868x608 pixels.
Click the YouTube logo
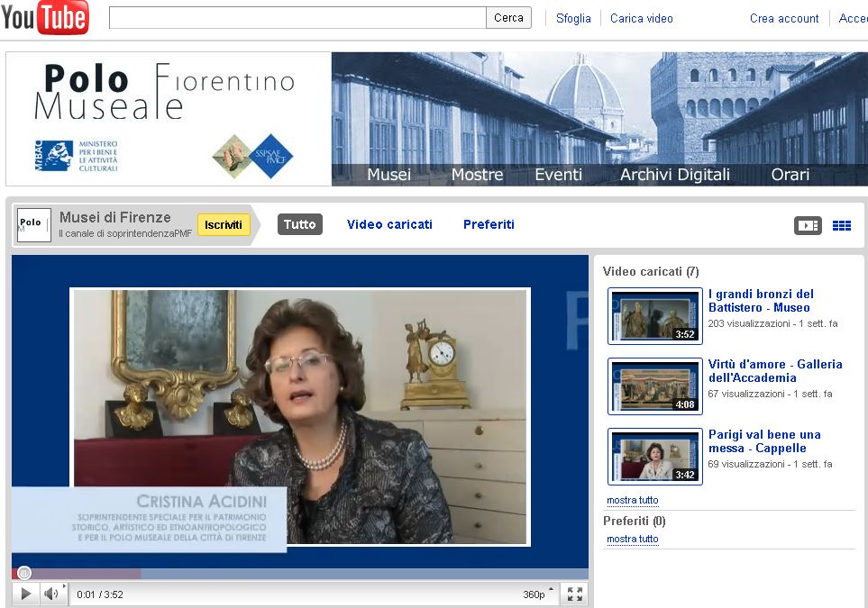pos(45,18)
